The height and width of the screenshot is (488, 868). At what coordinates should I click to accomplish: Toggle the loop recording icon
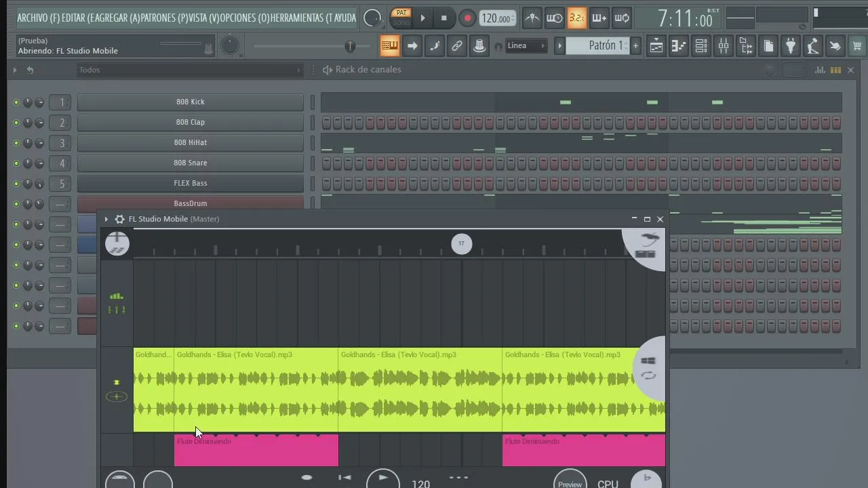[622, 18]
